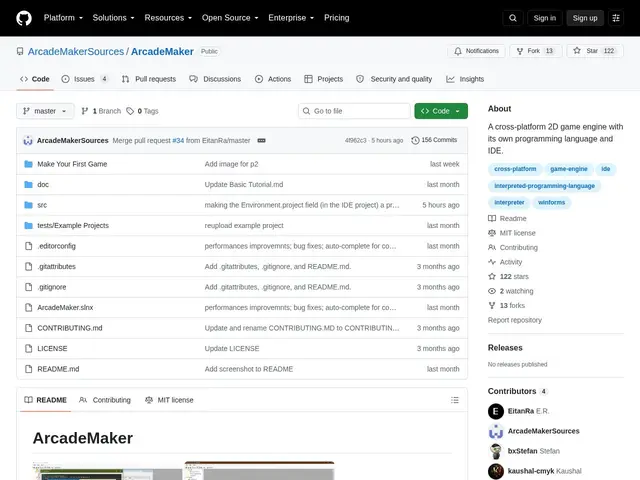Click the game-engine topic tag

[x=569, y=169]
